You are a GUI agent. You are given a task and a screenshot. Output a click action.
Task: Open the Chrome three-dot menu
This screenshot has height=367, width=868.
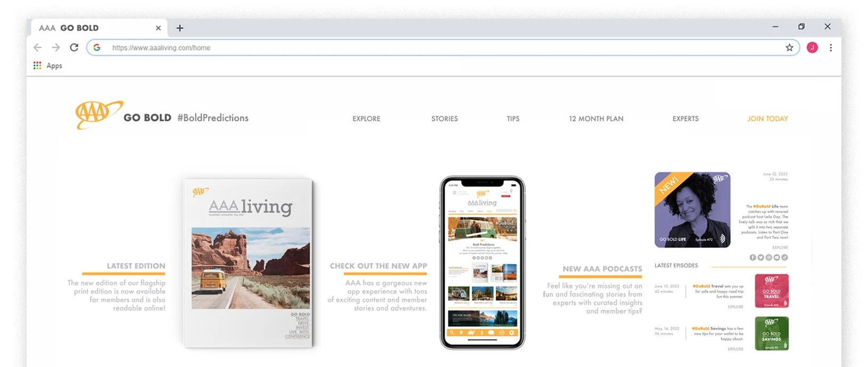[831, 47]
